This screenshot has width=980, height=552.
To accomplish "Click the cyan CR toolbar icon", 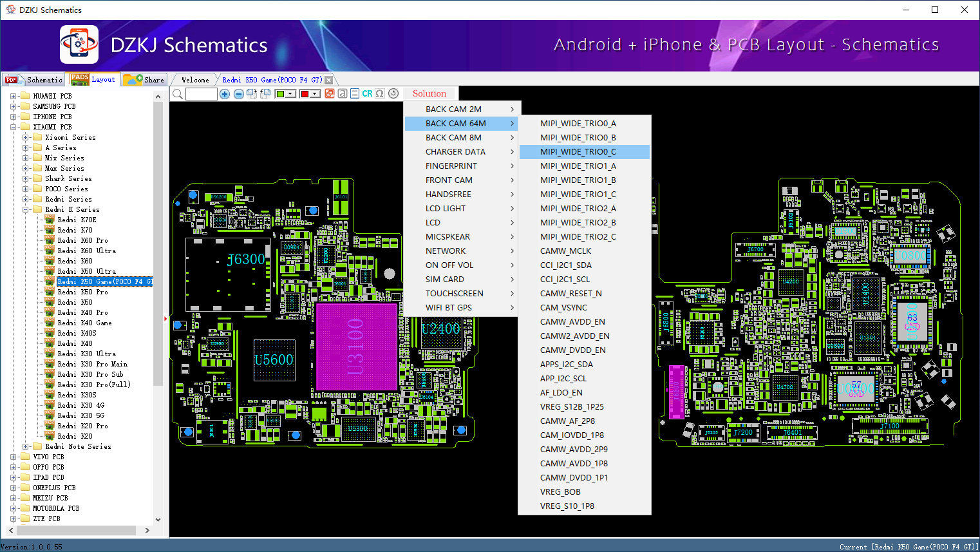I will 367,94.
